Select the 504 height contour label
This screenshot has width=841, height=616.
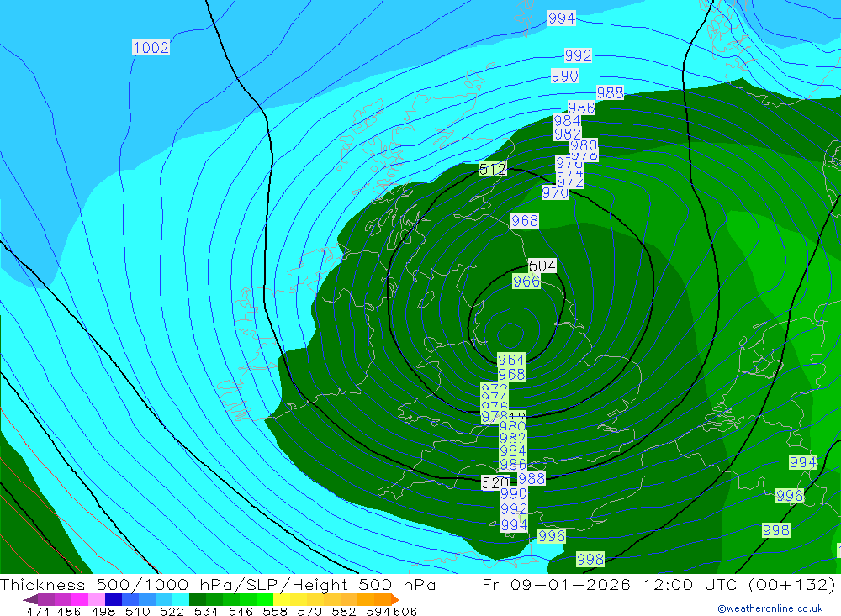(x=542, y=266)
